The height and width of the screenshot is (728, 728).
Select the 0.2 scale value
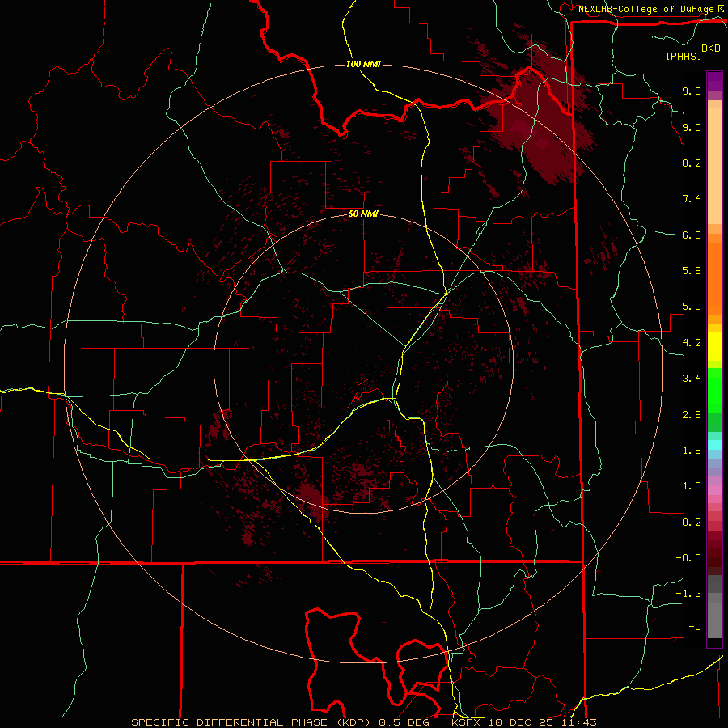692,523
